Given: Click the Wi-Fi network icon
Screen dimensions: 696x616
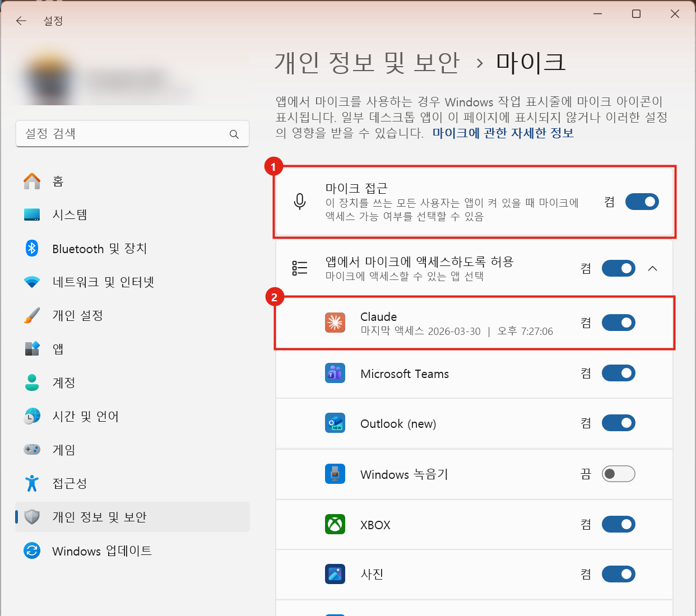Looking at the screenshot, I should click(32, 282).
